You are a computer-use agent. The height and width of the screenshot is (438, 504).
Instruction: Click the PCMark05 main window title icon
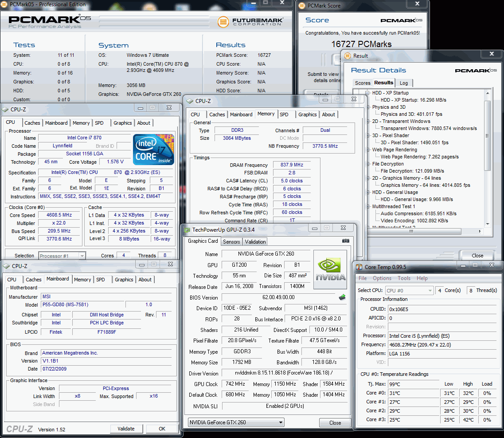coord(4,4)
